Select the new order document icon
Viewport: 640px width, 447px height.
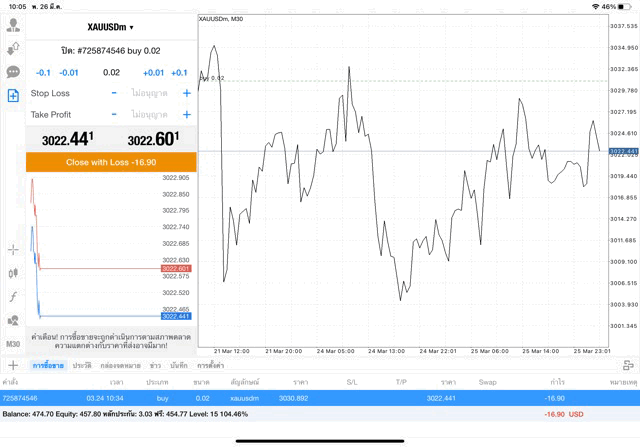coord(13,96)
